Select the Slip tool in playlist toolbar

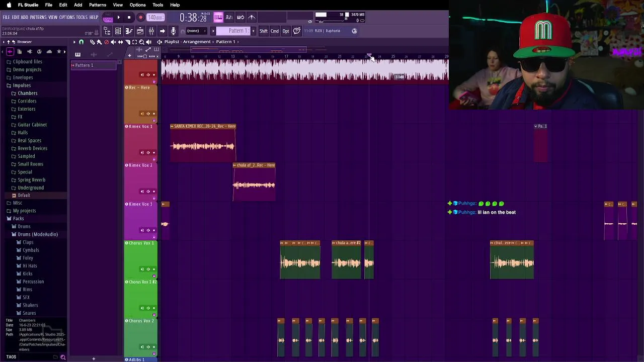120,42
